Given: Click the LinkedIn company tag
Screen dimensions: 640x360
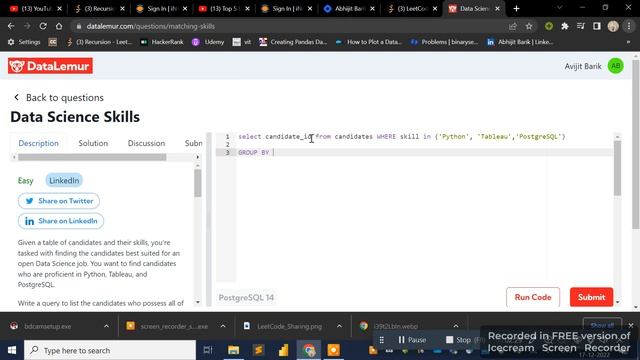Looking at the screenshot, I should [x=64, y=180].
